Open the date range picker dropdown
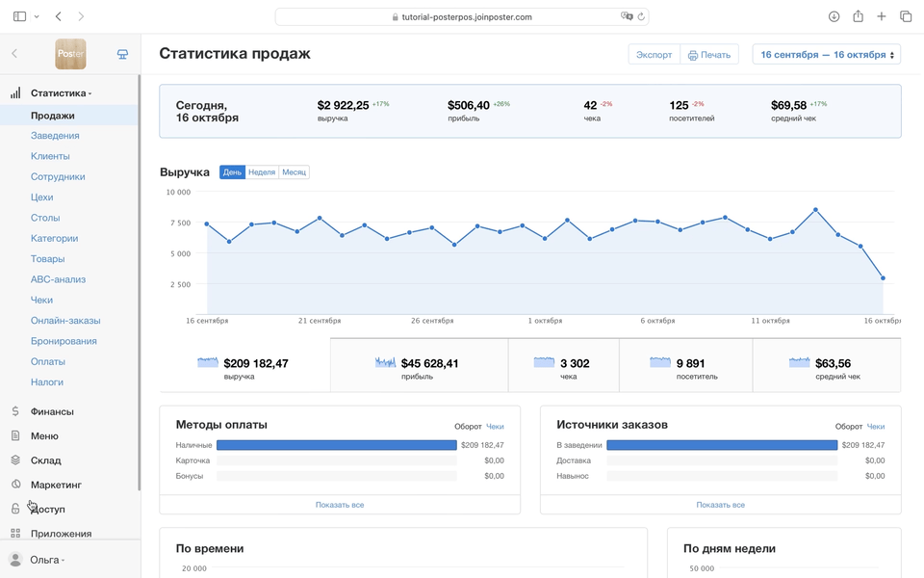Viewport: 924px width, 578px height. point(826,55)
